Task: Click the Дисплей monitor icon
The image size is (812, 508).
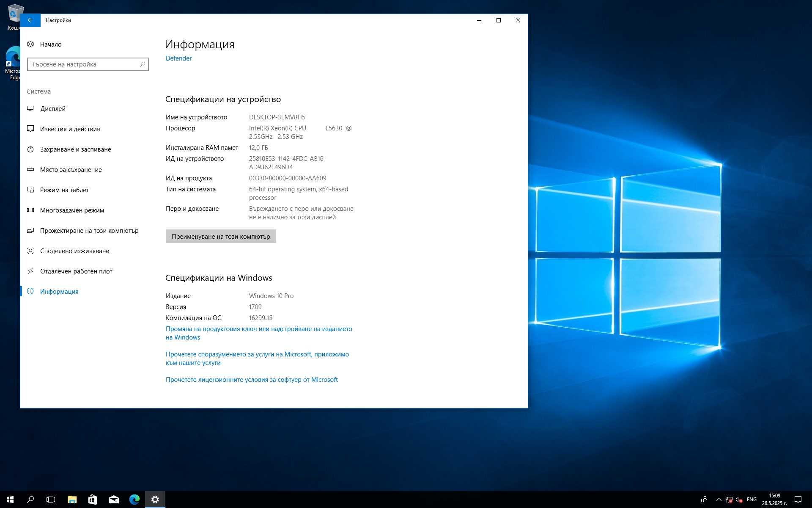Action: [x=30, y=108]
